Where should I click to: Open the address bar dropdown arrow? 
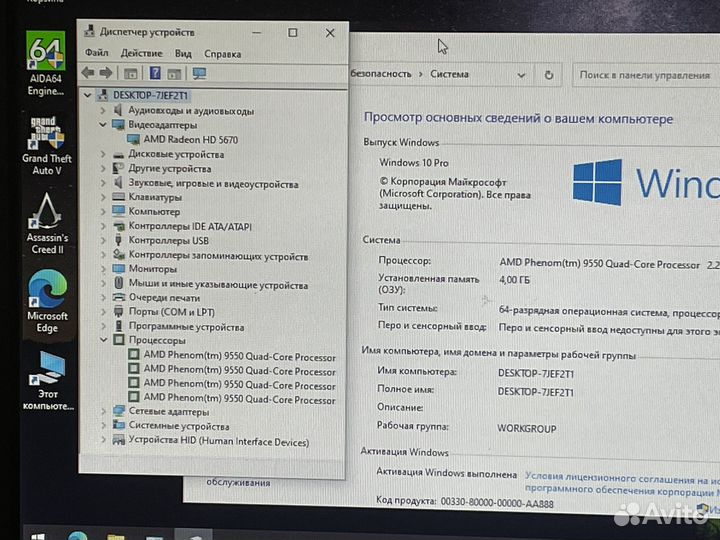pyautogui.click(x=521, y=75)
